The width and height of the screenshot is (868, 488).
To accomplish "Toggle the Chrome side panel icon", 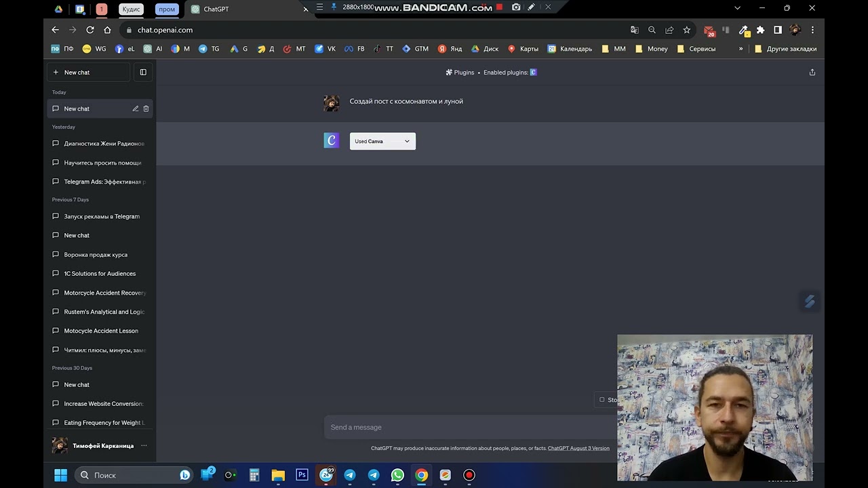I will pyautogui.click(x=778, y=30).
